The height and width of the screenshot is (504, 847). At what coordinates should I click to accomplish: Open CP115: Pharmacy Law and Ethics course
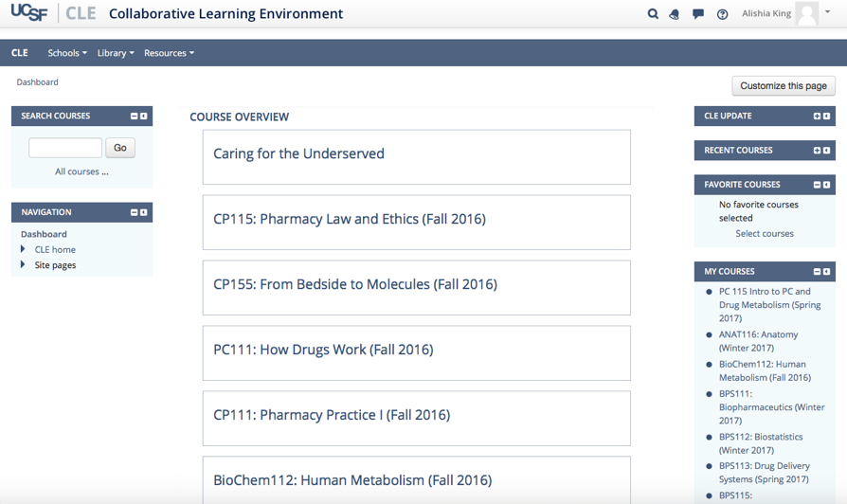coord(349,220)
